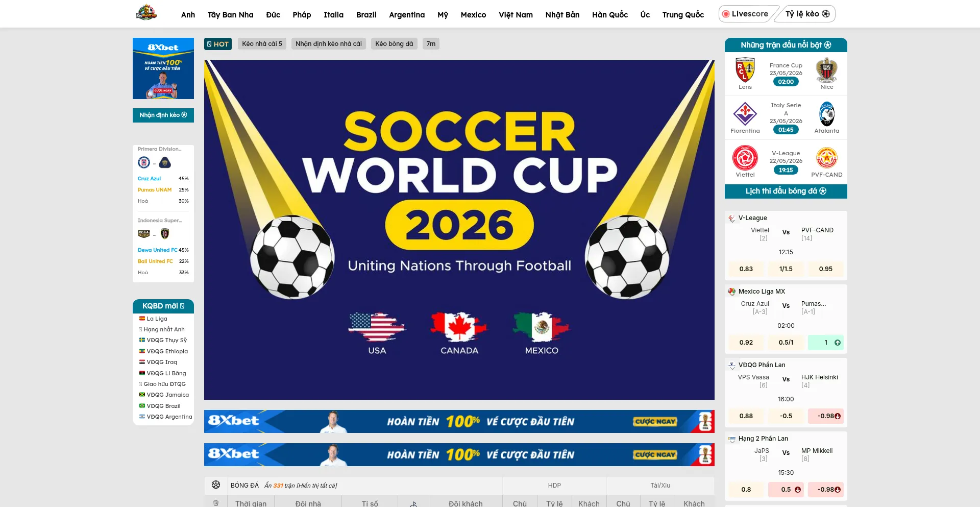Click the 8Xbet sidebar ad thumbnail
980x507 pixels.
(163, 68)
